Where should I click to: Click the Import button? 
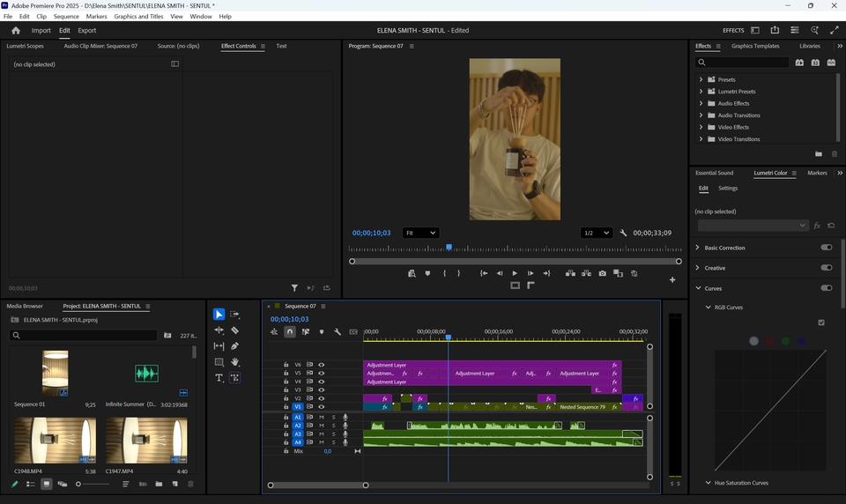click(x=41, y=30)
